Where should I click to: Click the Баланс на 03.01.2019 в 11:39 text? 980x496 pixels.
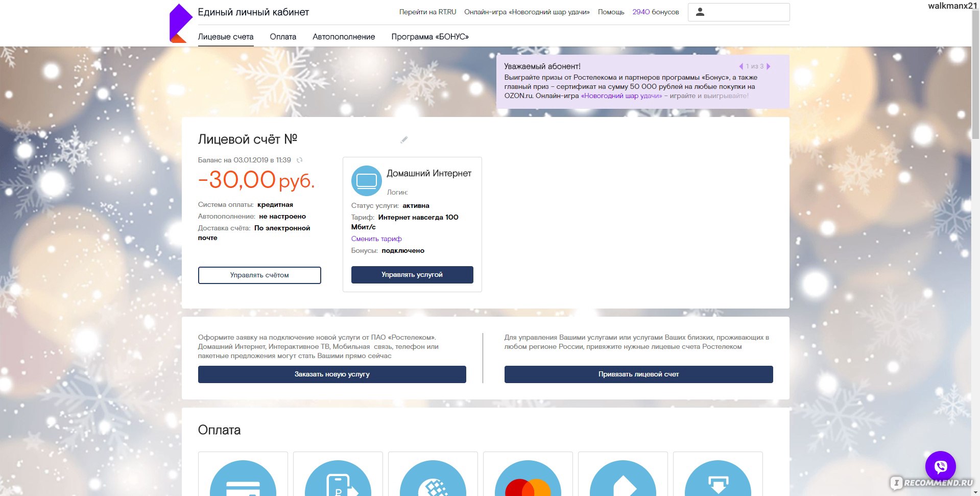[x=245, y=160]
